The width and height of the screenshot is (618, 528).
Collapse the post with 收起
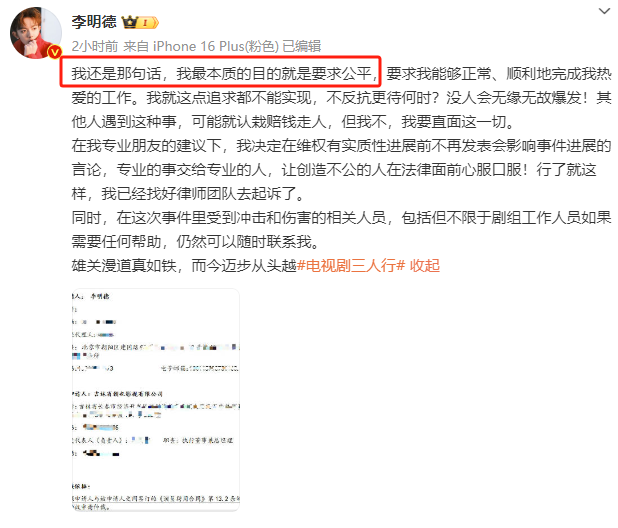[424, 266]
